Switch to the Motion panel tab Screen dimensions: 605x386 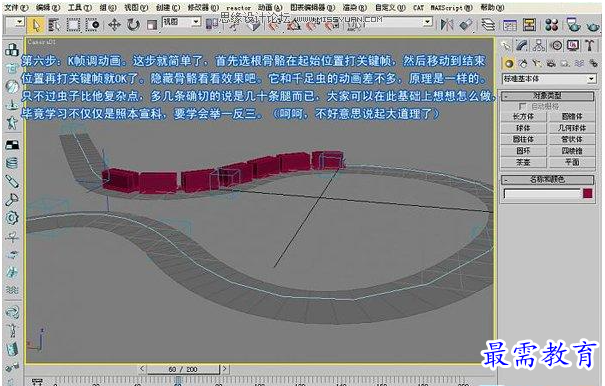[556, 46]
